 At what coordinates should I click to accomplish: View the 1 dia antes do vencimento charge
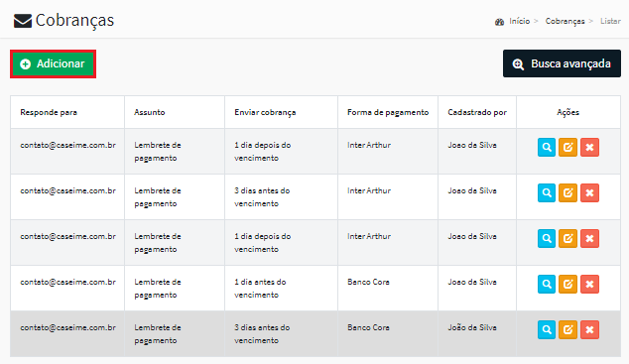pos(547,285)
